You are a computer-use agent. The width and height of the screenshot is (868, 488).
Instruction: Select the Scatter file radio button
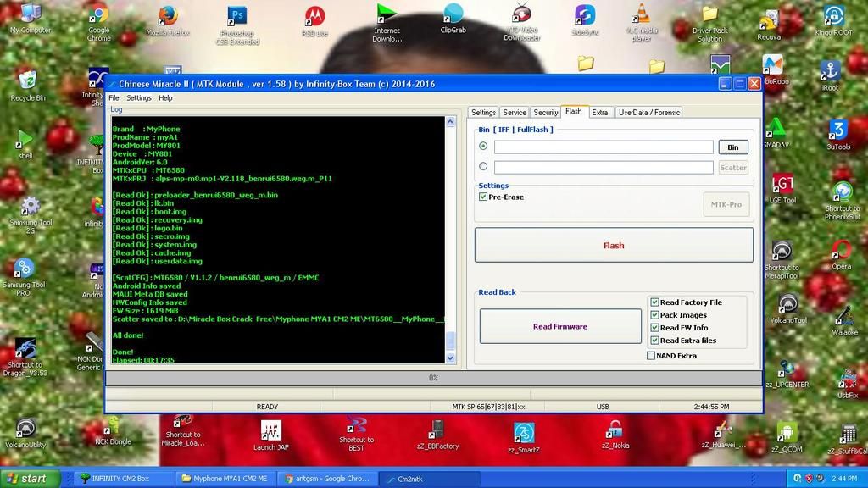point(483,166)
